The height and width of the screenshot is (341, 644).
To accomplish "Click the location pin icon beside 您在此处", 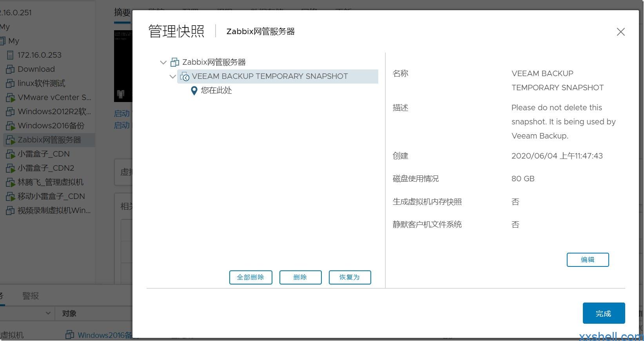I will (194, 91).
